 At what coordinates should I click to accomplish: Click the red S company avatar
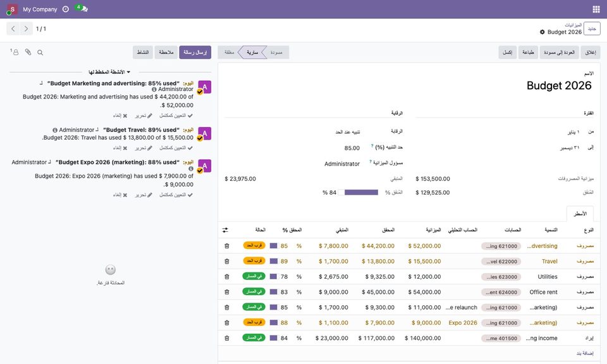click(x=12, y=9)
